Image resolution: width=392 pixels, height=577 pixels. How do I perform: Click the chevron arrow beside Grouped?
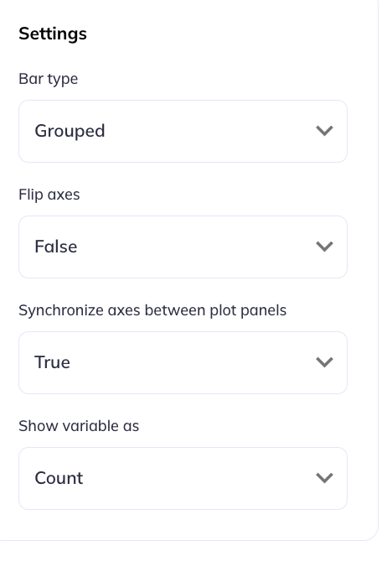(324, 131)
